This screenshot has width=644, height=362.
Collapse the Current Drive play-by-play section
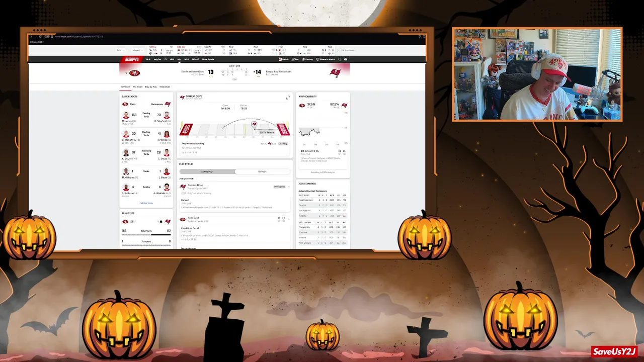(x=288, y=187)
